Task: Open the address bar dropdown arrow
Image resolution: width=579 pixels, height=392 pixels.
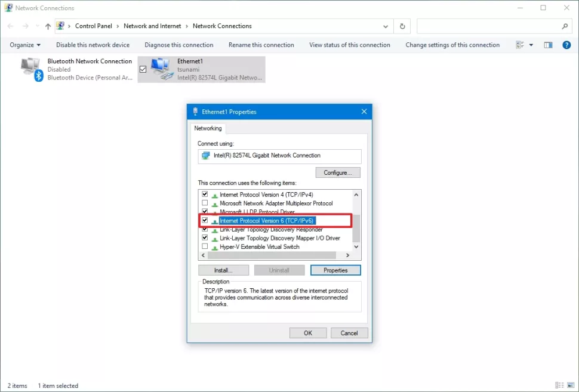Action: (386, 26)
